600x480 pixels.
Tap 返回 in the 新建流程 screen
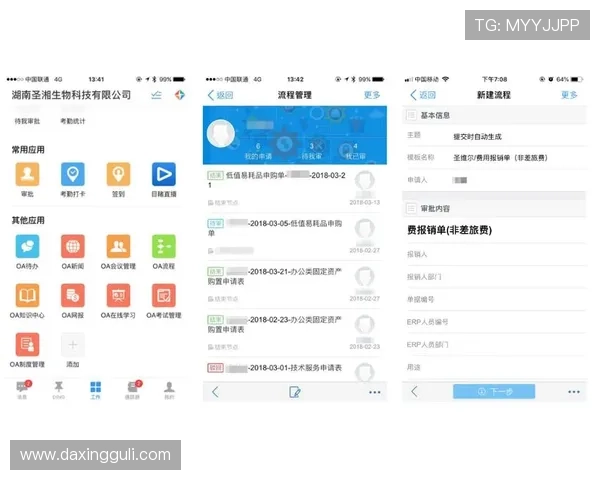pyautogui.click(x=423, y=95)
